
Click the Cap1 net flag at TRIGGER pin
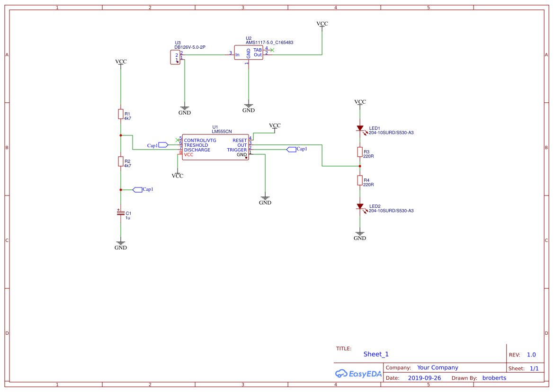click(291, 149)
